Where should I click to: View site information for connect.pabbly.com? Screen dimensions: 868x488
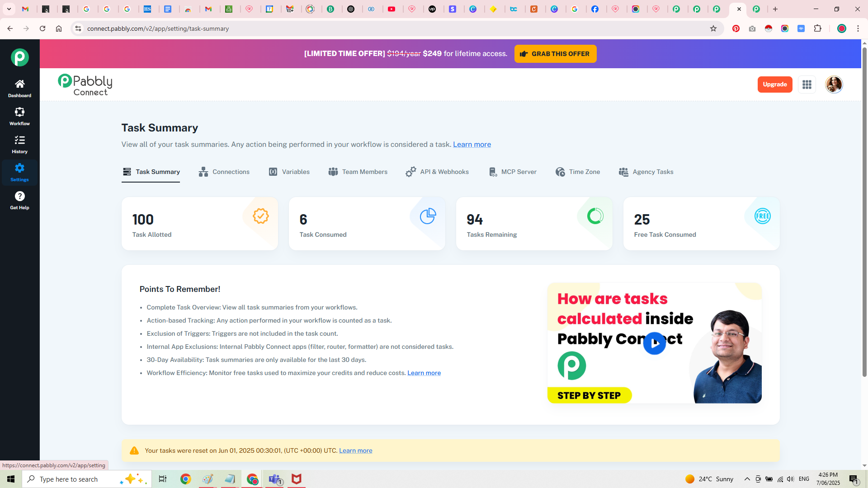tap(78, 28)
